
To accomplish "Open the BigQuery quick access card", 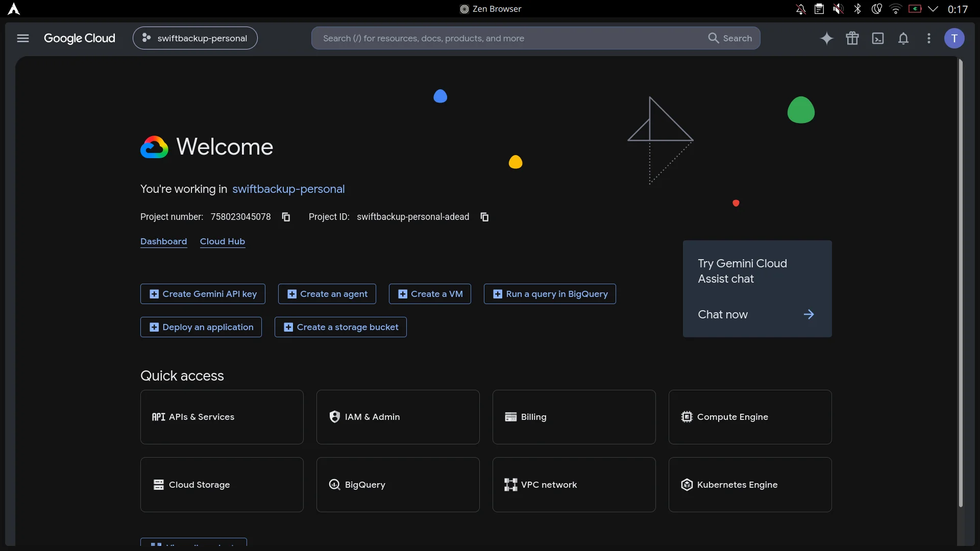I will point(398,485).
